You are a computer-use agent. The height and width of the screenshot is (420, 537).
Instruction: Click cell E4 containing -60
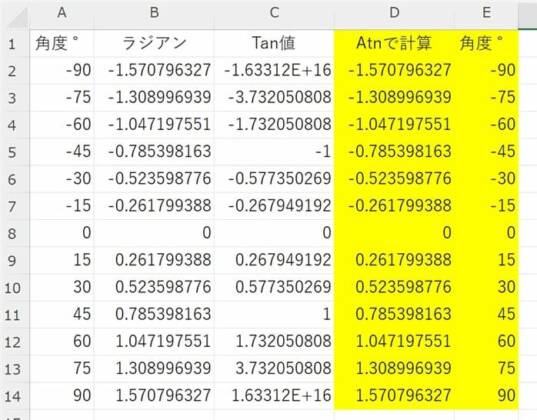(x=486, y=125)
